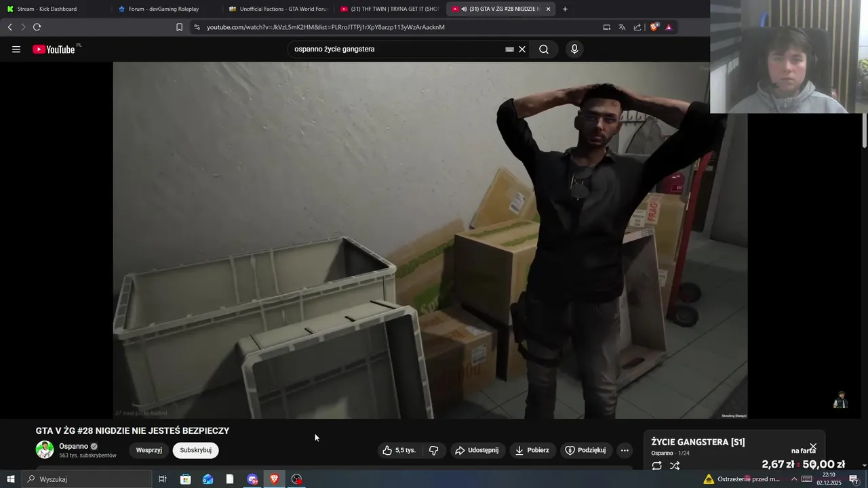Reload the current page
The image size is (868, 488).
pyautogui.click(x=37, y=27)
